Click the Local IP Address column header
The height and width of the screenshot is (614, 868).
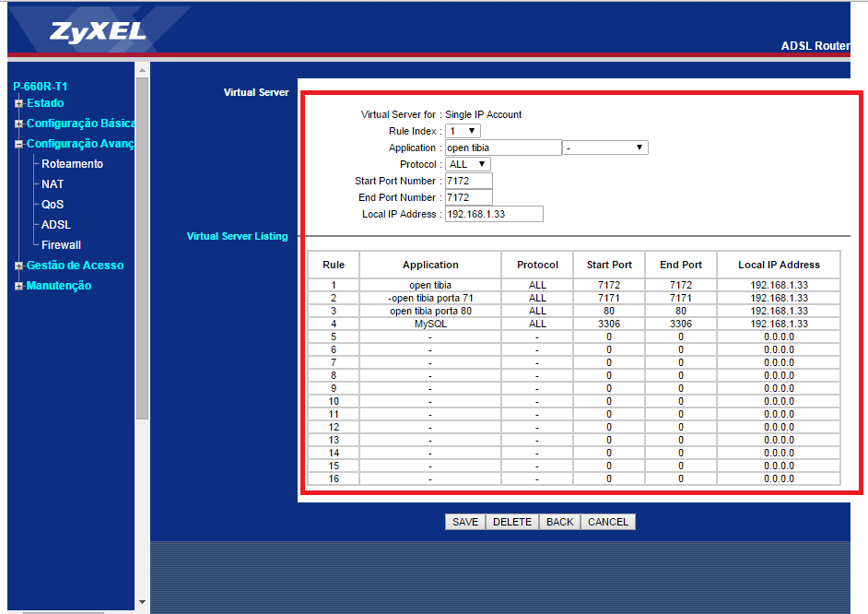click(779, 265)
